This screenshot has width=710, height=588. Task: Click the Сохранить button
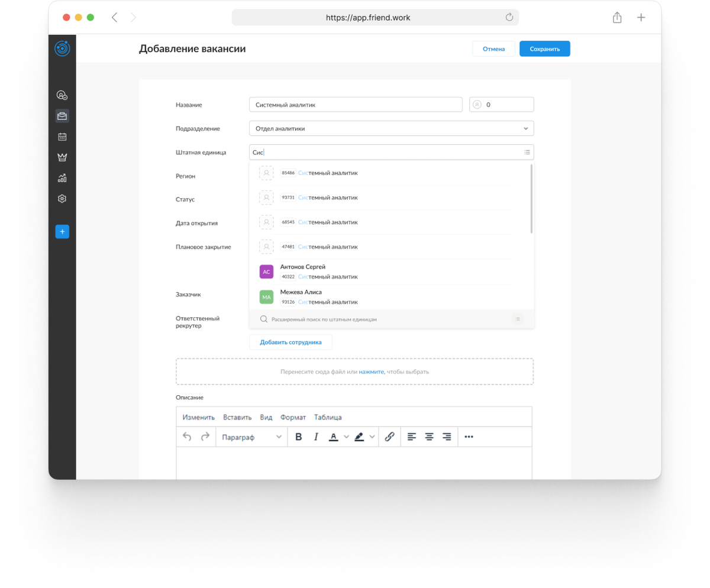tap(545, 49)
